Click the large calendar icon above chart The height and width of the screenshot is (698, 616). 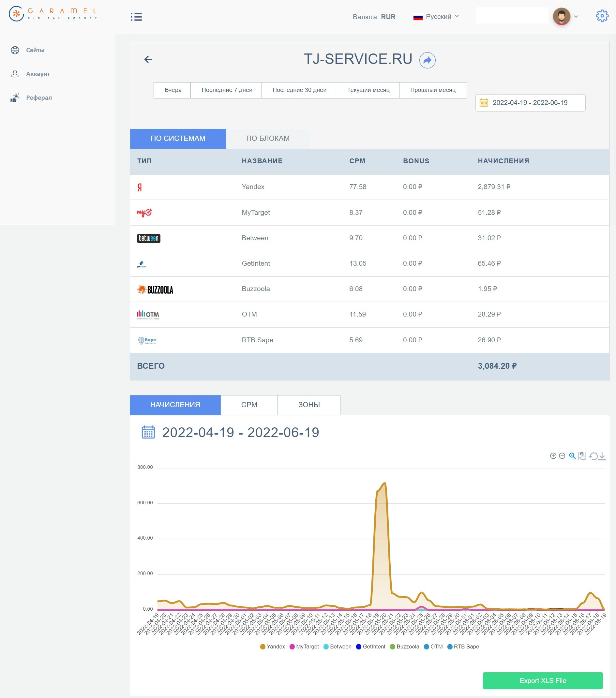pos(148,432)
